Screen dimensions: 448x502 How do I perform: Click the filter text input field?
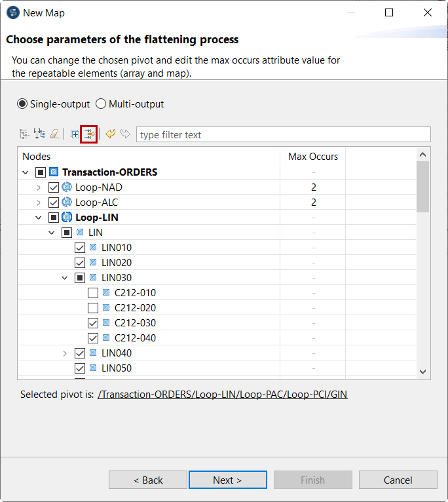pos(283,135)
